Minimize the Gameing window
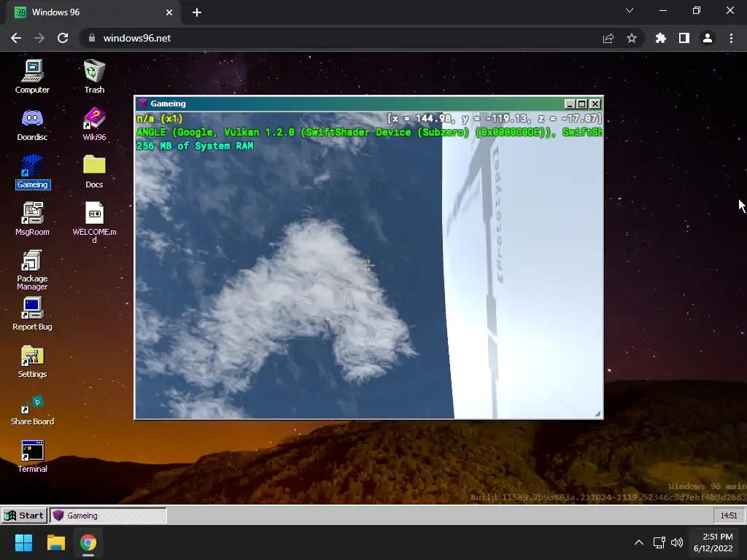The width and height of the screenshot is (747, 560). [569, 104]
